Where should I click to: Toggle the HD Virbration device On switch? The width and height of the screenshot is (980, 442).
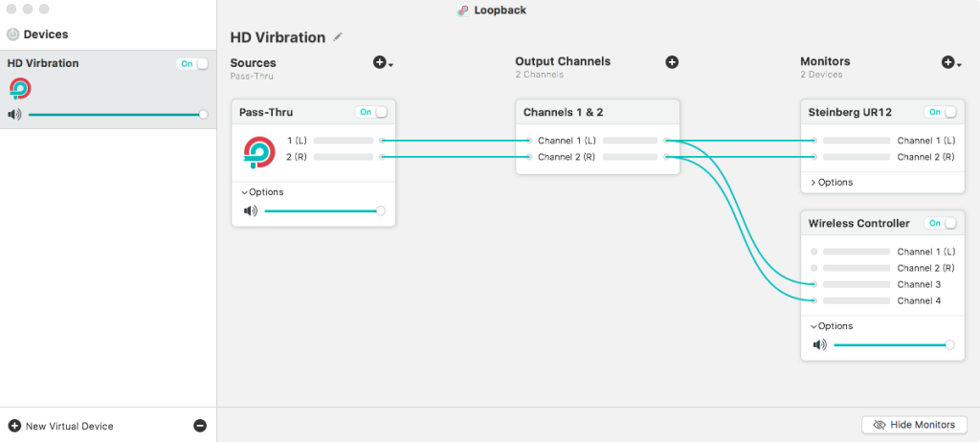[x=192, y=64]
